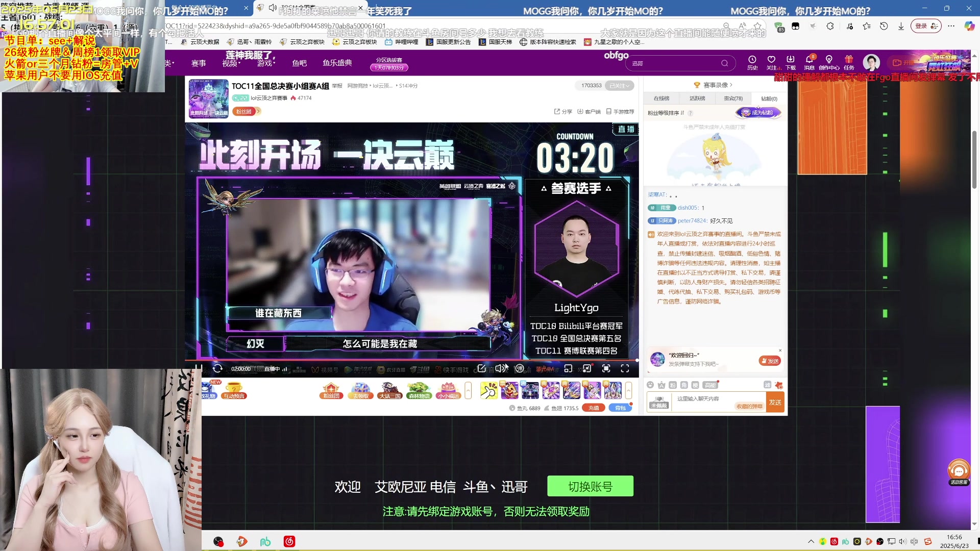This screenshot has width=980, height=551.
Task: Click the 未佩戴 fan badge selector
Action: [659, 403]
